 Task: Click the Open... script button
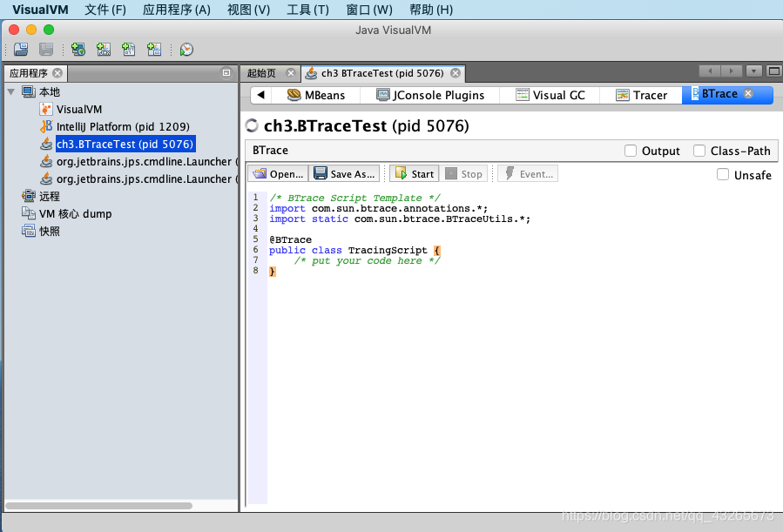click(278, 173)
